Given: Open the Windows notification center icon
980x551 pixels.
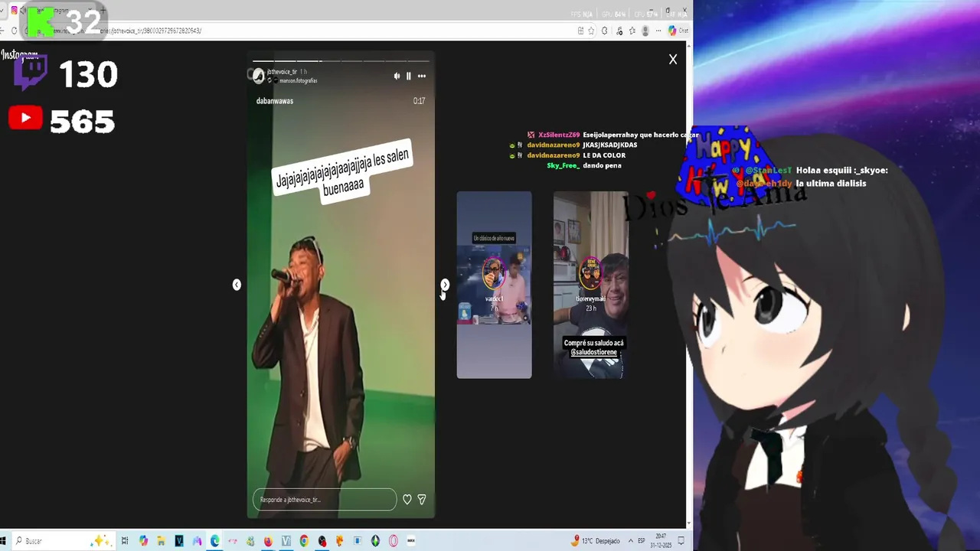Looking at the screenshot, I should coord(680,541).
